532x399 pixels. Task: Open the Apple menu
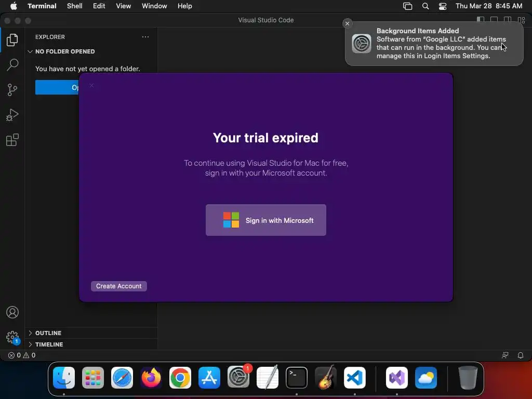click(14, 6)
